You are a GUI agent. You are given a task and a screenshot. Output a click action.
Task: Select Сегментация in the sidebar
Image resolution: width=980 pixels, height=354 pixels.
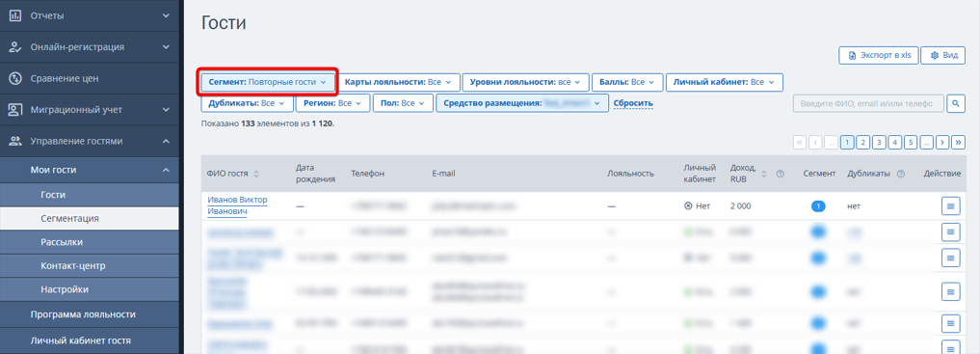coord(89,219)
